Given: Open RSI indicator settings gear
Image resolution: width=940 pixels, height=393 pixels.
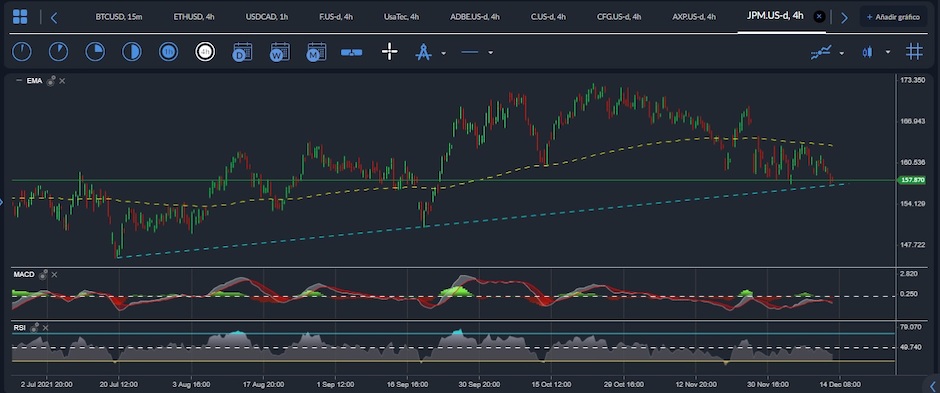Looking at the screenshot, I should [35, 327].
